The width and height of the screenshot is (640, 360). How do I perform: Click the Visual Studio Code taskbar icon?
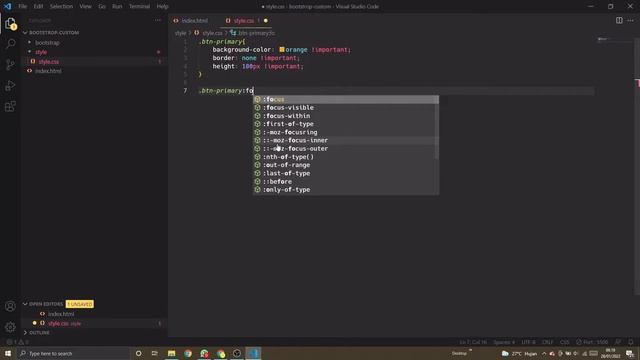coord(253,353)
